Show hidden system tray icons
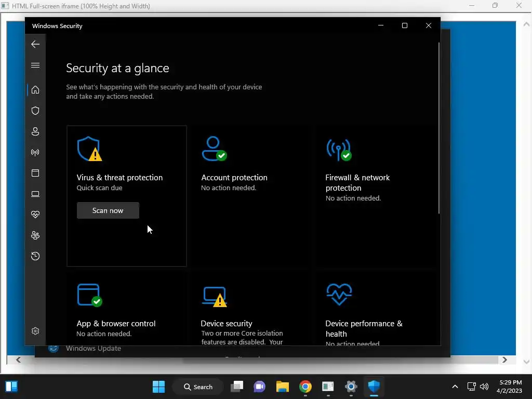Screen dimensions: 532x399 click(x=455, y=387)
